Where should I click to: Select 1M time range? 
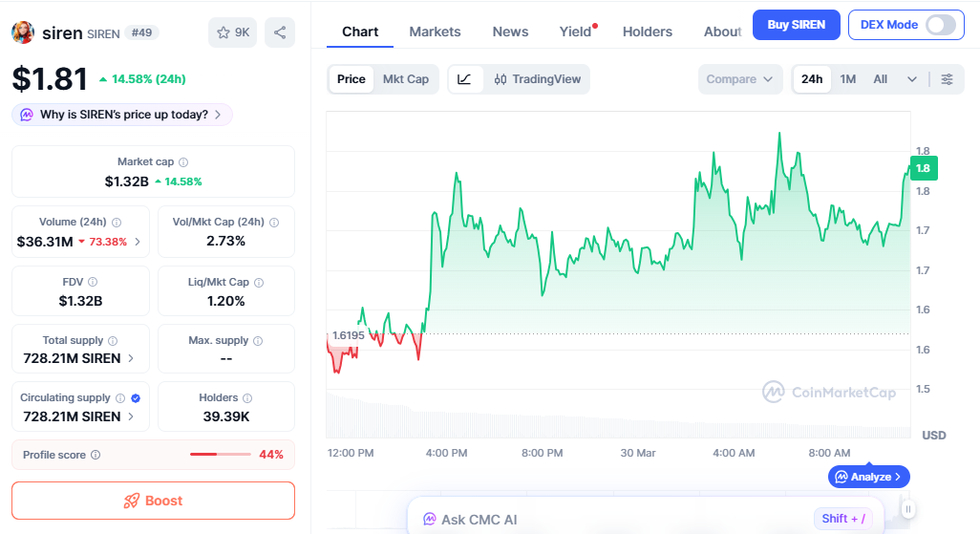point(847,79)
